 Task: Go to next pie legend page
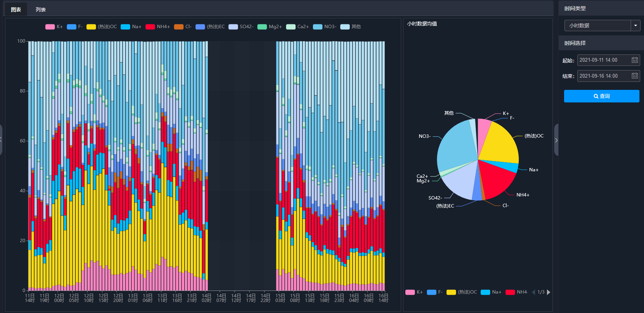[548, 292]
